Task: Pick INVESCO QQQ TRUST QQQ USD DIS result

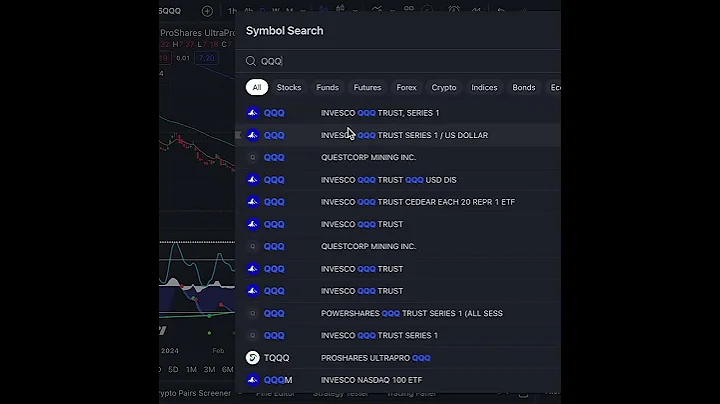Action: (x=398, y=180)
